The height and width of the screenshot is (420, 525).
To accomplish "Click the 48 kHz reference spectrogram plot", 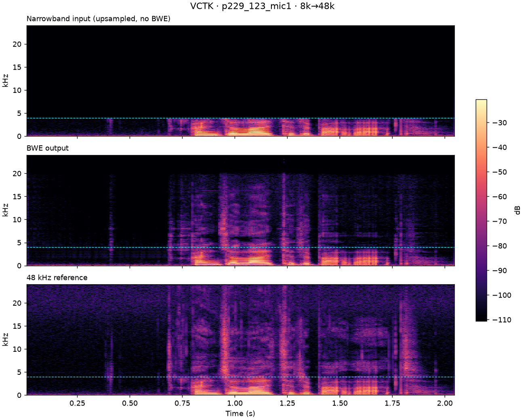I will click(241, 340).
